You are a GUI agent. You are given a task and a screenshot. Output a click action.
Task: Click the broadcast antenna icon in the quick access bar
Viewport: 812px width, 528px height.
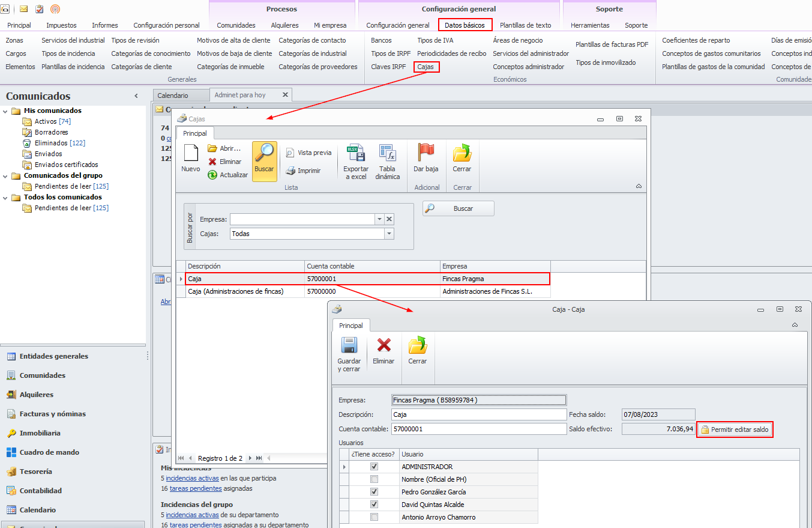[x=55, y=8]
